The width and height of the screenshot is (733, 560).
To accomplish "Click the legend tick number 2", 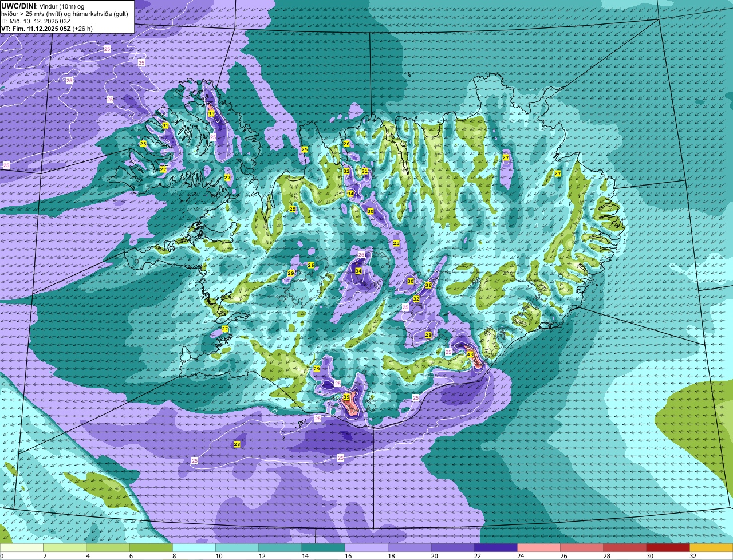I will (x=45, y=556).
